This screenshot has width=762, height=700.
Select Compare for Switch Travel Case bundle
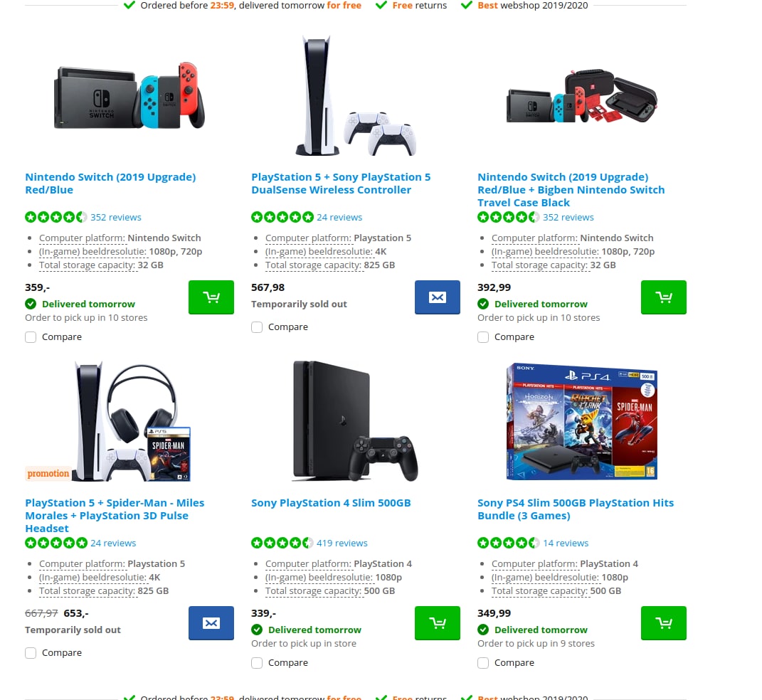coord(483,337)
